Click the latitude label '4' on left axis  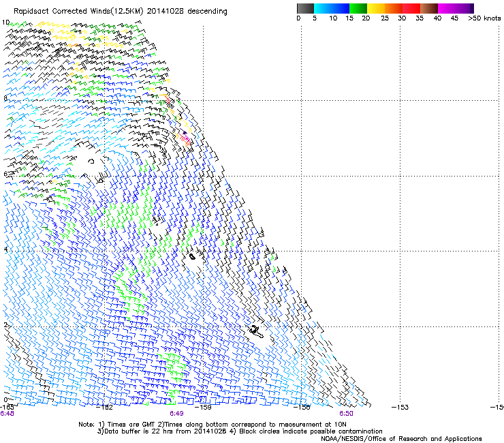(5, 249)
